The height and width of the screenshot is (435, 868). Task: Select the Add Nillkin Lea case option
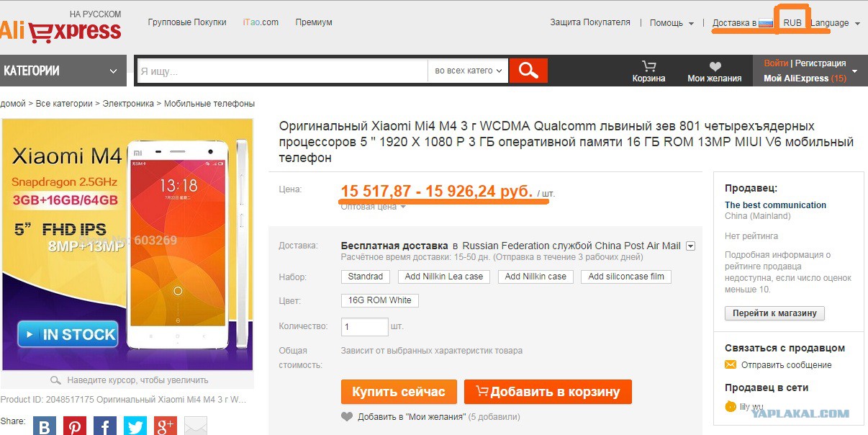coord(444,277)
